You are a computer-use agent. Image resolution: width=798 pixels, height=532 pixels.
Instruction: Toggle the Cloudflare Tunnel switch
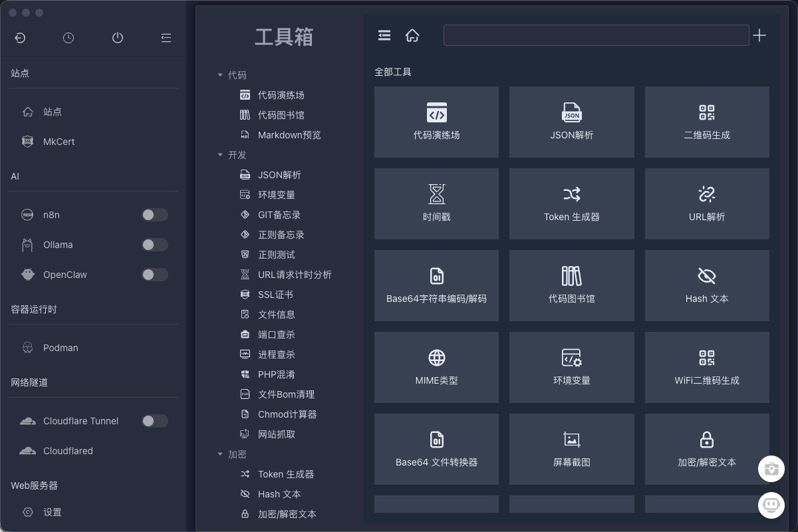pyautogui.click(x=154, y=421)
